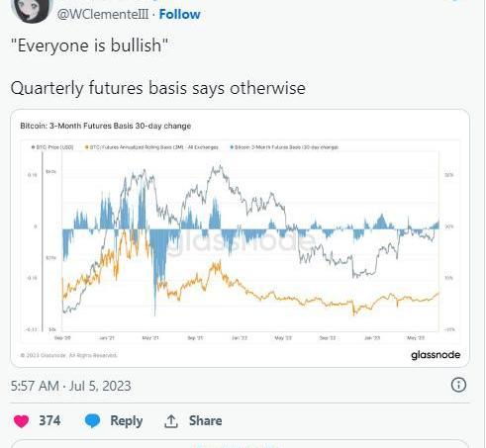This screenshot has width=486, height=448.
Task: Open the @WClementeIII profile handle
Action: coord(103,14)
